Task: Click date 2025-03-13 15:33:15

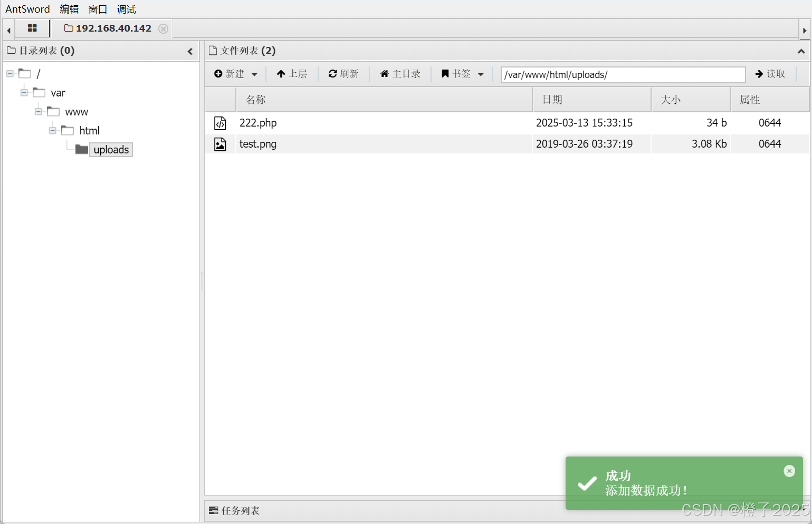Action: pyautogui.click(x=584, y=123)
